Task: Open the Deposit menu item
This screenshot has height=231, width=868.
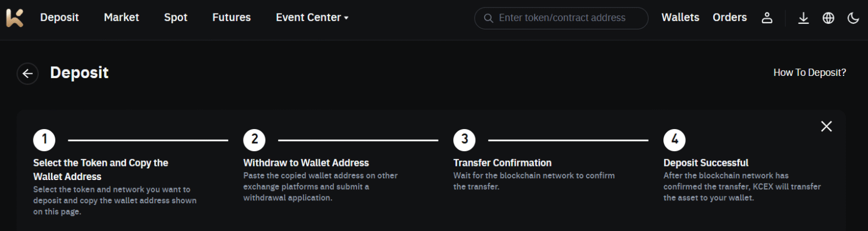Action: pyautogui.click(x=59, y=18)
